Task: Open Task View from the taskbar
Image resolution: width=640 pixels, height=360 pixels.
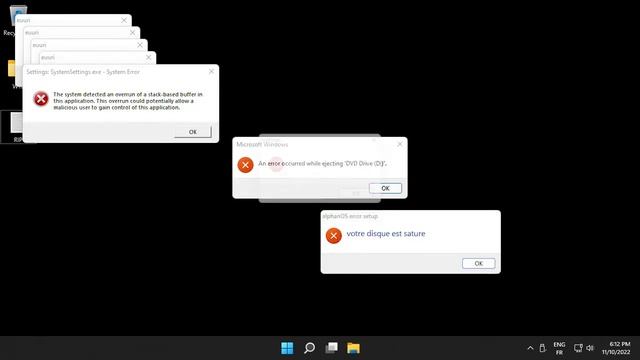Action: pyautogui.click(x=331, y=348)
